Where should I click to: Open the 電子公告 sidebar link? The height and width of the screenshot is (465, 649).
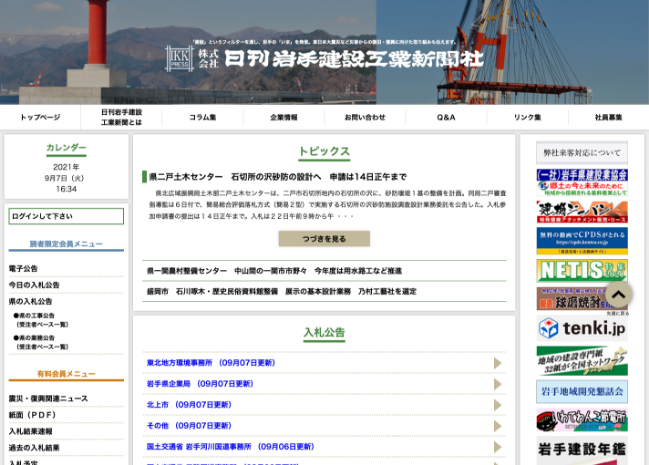pos(24,269)
